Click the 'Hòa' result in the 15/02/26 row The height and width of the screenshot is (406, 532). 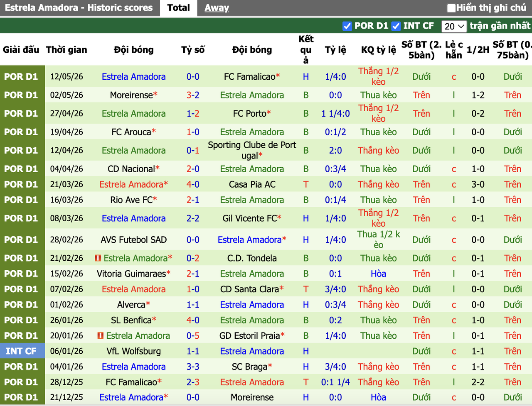pos(379,274)
